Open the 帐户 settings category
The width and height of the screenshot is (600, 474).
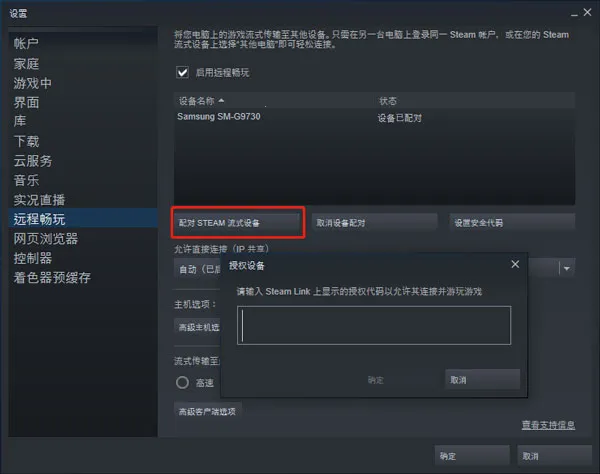coord(26,43)
